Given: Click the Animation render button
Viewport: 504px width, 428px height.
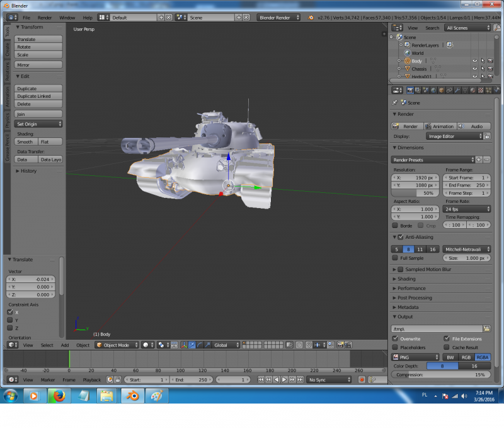Looking at the screenshot, I should (x=440, y=126).
